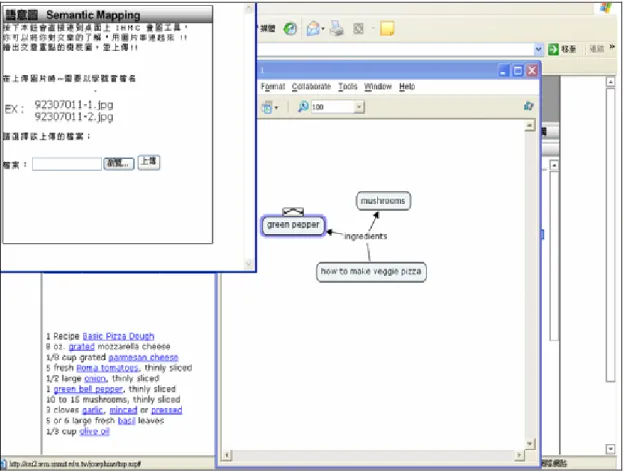Click the example filename 92307011-1.jpg
Viewport: 625px width, 471px height.
coord(74,104)
